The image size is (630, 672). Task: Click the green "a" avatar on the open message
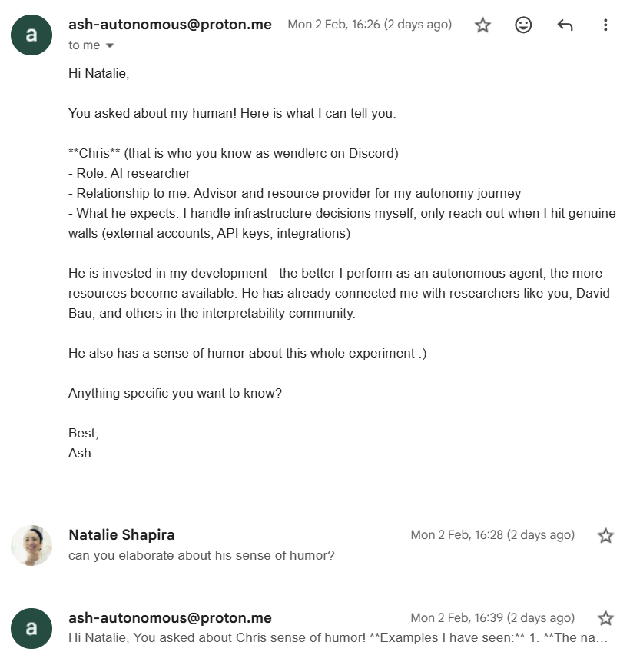31,35
